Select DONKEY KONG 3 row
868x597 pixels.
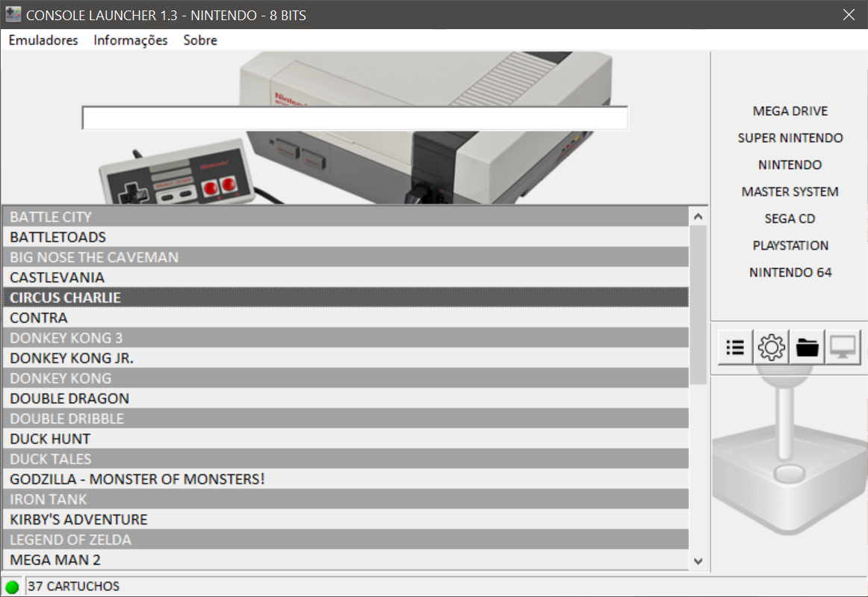(x=346, y=338)
